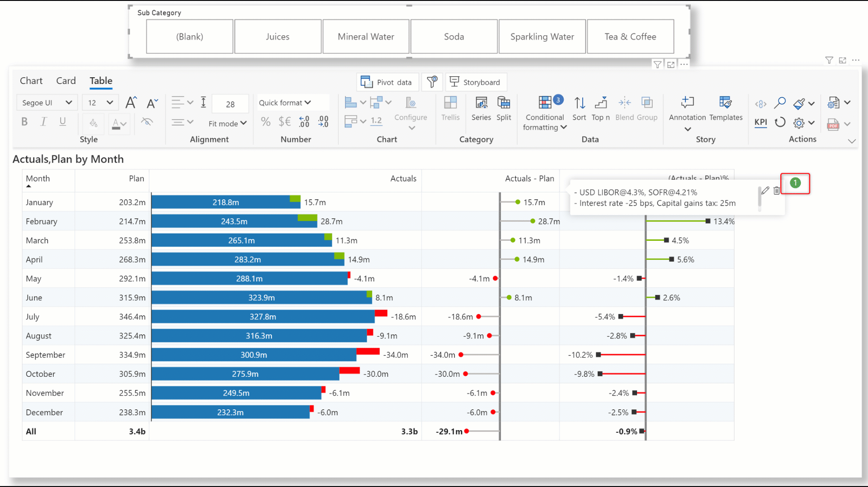
Task: Click the row height field showing 28
Action: (230, 104)
